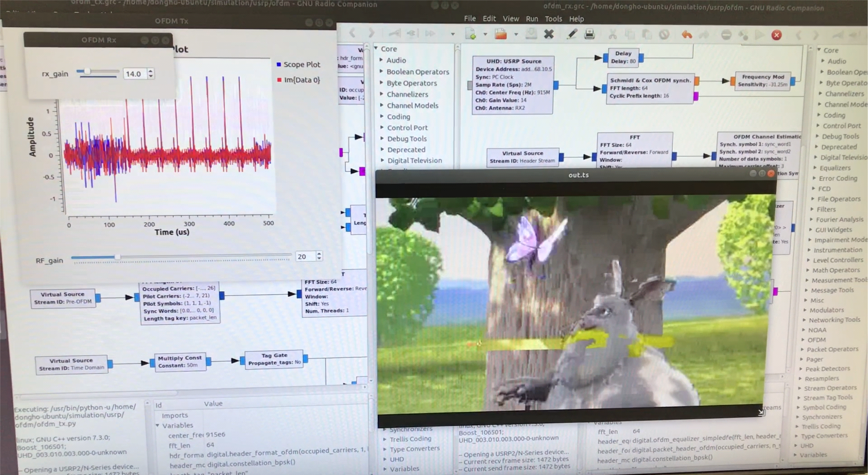Image resolution: width=868 pixels, height=475 pixels.
Task: Click the Paste toolbar icon
Action: [x=646, y=34]
